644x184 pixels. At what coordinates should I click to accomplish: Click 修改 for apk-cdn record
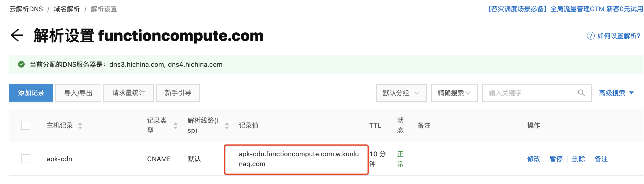[533, 159]
